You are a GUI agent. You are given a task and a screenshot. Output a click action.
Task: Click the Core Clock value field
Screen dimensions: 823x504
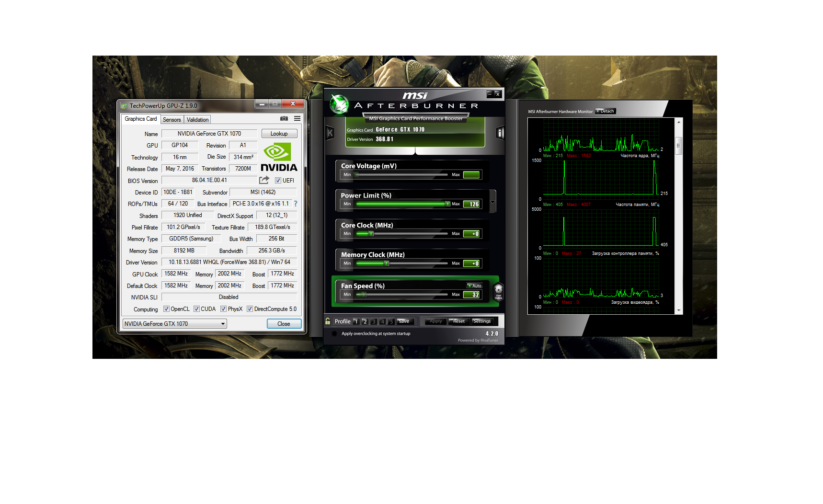coord(472,234)
